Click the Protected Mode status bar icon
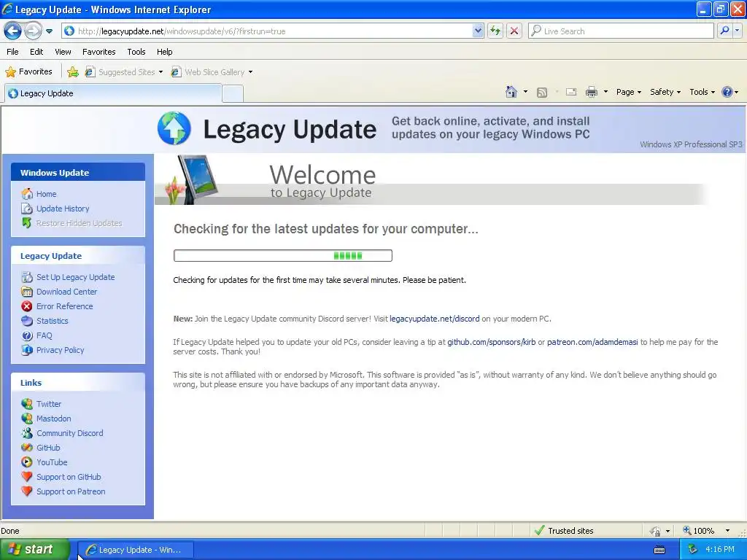 [x=655, y=531]
